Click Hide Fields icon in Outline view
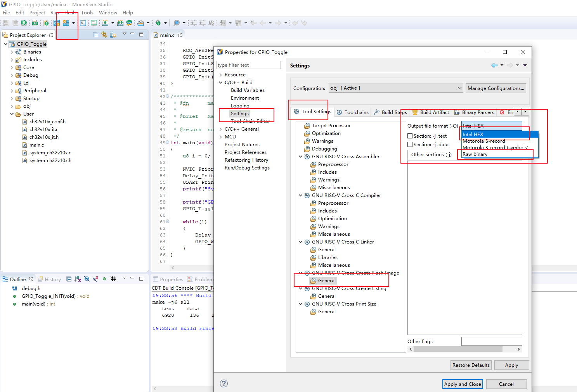The height and width of the screenshot is (392, 577). [x=87, y=279]
